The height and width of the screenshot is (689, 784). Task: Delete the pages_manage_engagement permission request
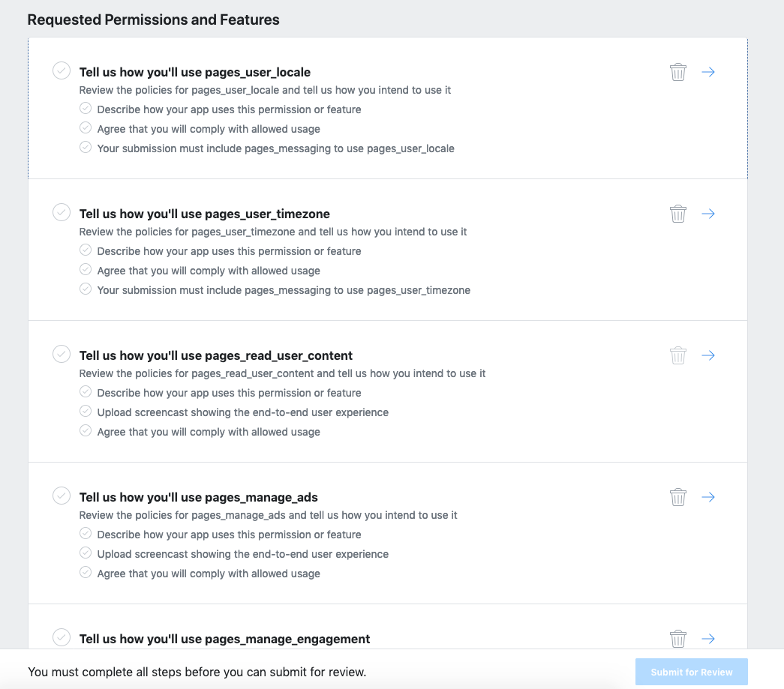click(x=678, y=639)
